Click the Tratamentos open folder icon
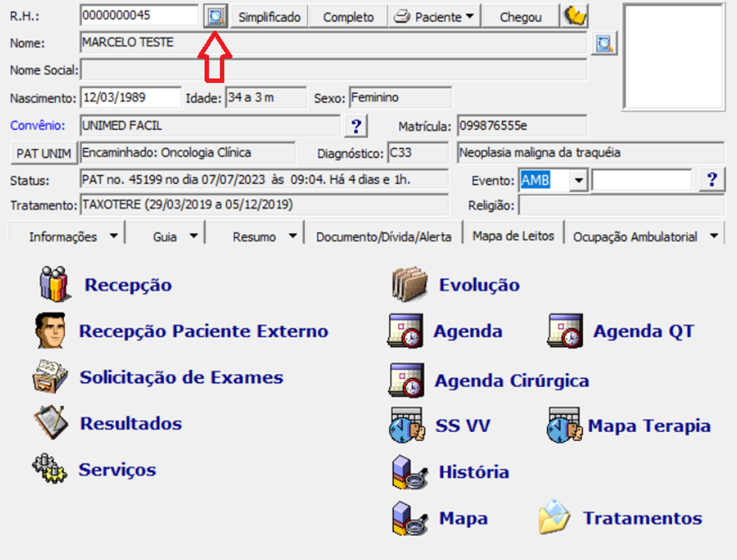The image size is (737, 560). 555,518
